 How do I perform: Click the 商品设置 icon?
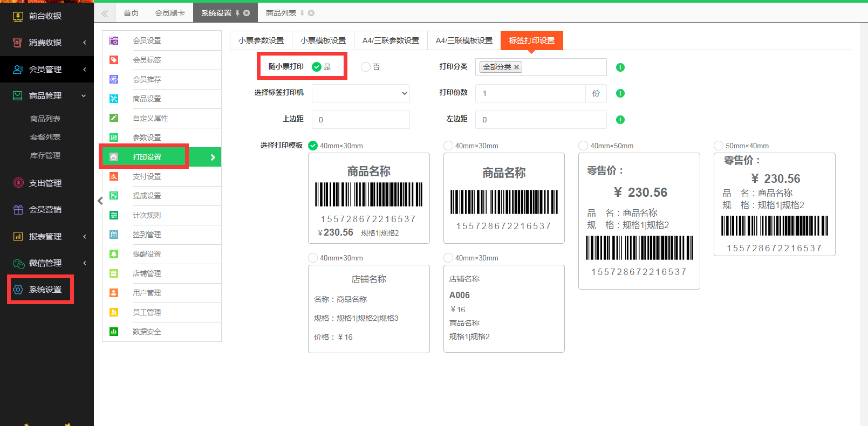pos(114,99)
